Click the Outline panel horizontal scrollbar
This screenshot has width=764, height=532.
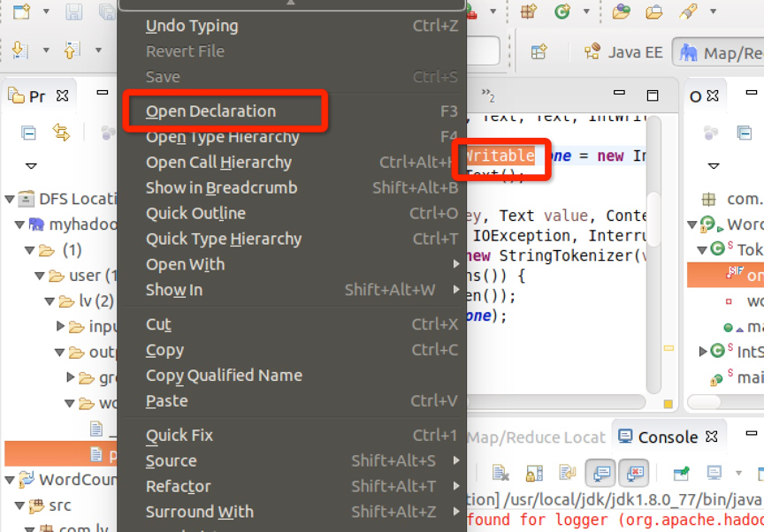coord(704,401)
